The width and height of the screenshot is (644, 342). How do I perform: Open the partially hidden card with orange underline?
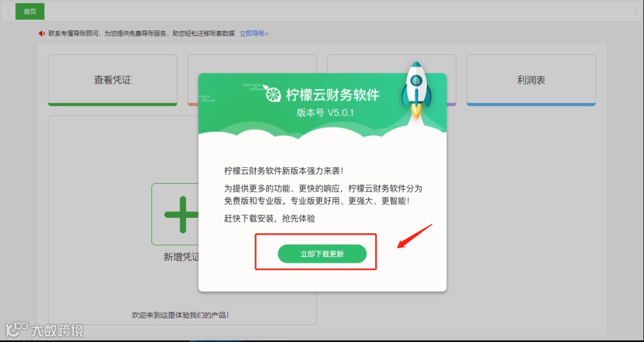(193, 80)
